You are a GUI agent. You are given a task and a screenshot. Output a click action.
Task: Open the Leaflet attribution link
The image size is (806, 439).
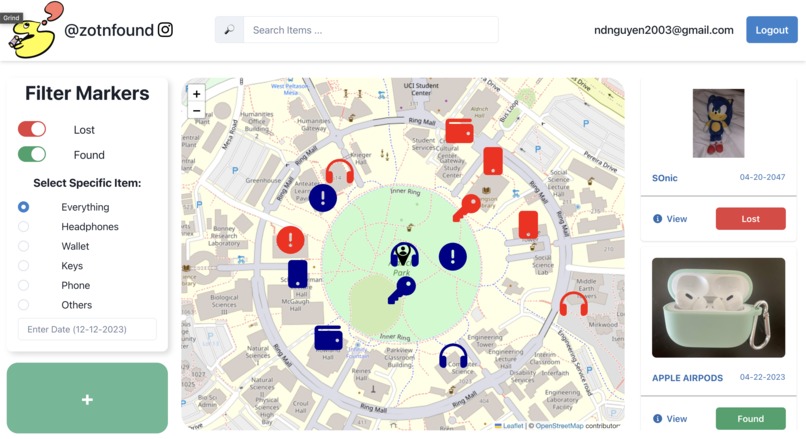(513, 426)
